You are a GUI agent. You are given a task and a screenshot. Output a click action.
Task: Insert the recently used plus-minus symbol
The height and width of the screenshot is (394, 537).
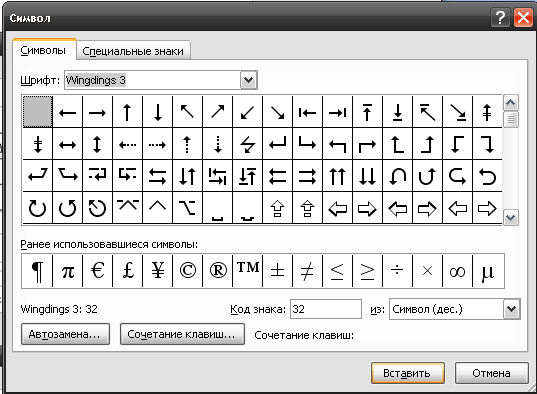[277, 271]
